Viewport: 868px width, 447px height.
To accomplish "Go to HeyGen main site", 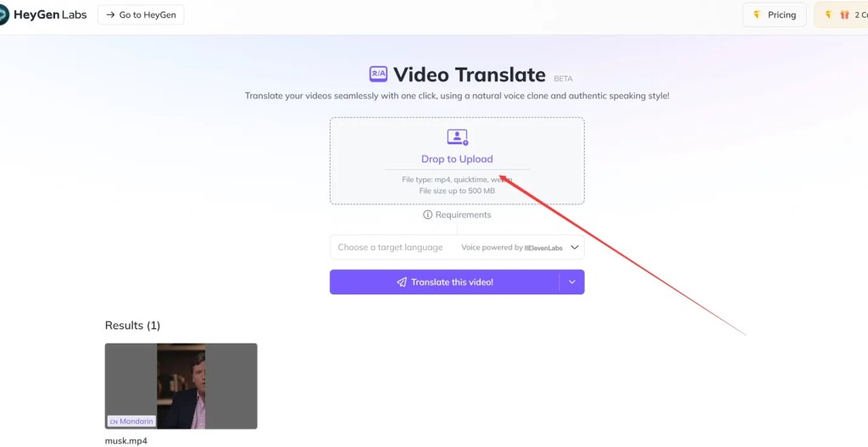I will point(141,15).
